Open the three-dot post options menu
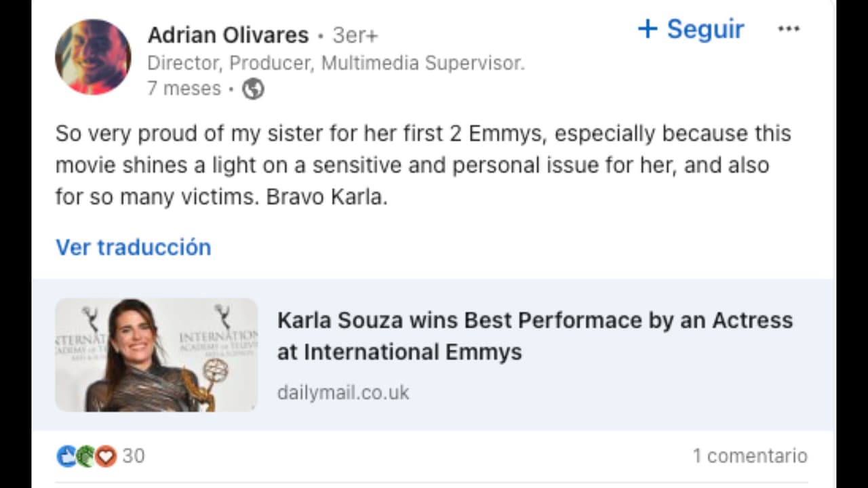The width and height of the screenshot is (868, 488). coord(789,28)
